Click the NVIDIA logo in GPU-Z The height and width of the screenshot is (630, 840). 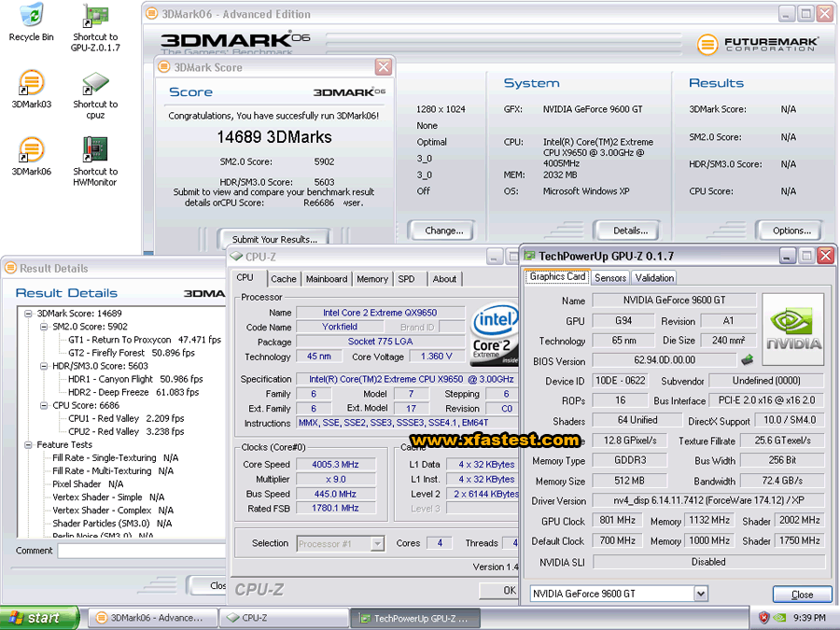click(x=792, y=329)
